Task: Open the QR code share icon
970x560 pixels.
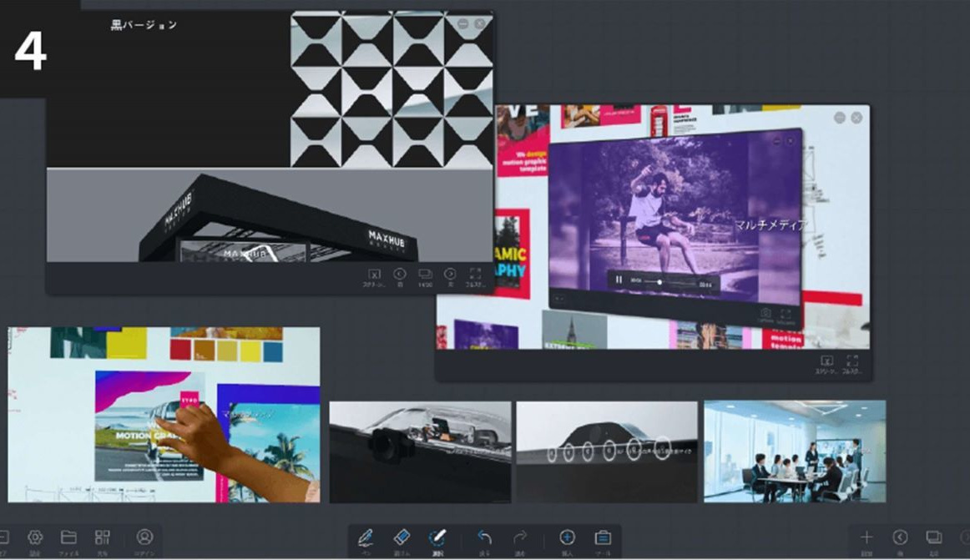Action: click(x=103, y=537)
